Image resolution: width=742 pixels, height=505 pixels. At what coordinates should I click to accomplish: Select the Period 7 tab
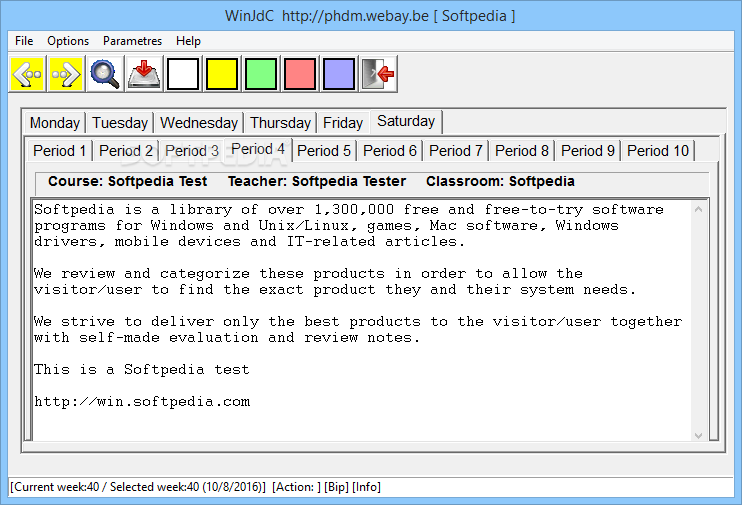[x=456, y=151]
